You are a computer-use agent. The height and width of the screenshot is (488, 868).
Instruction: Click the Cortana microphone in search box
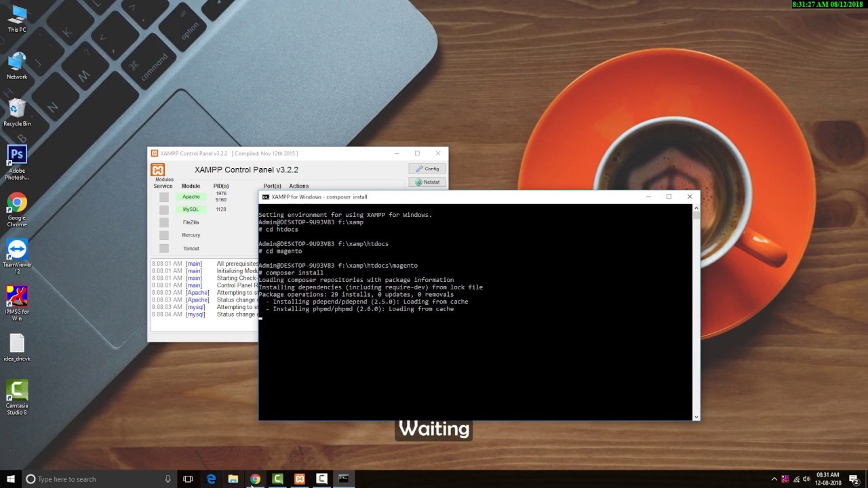point(167,479)
